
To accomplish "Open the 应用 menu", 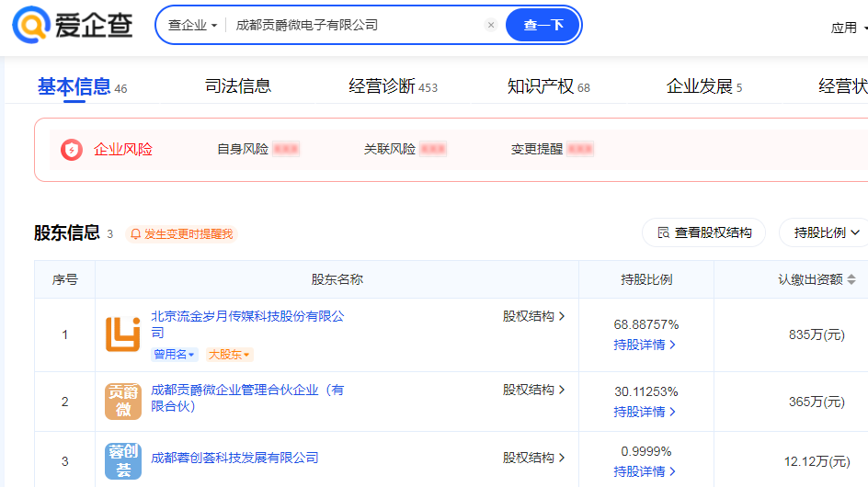I will [x=848, y=28].
